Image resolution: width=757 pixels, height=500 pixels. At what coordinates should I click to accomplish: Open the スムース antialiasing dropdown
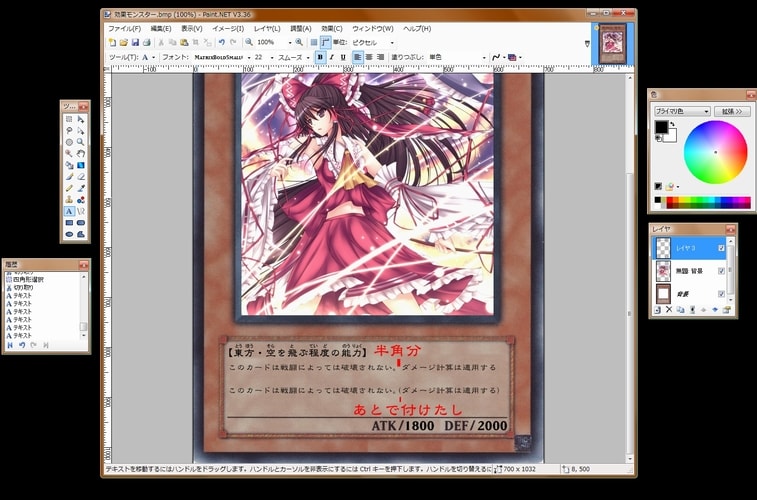coord(308,57)
